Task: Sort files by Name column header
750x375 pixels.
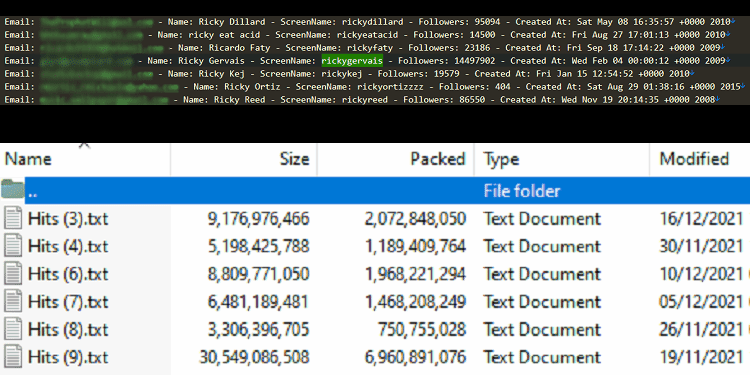Action: tap(85, 159)
